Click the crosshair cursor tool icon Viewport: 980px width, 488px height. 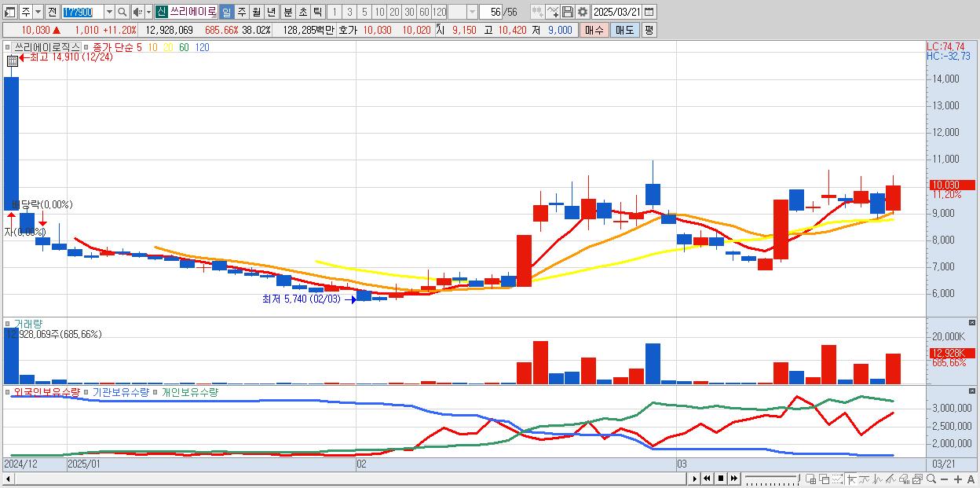[x=850, y=479]
